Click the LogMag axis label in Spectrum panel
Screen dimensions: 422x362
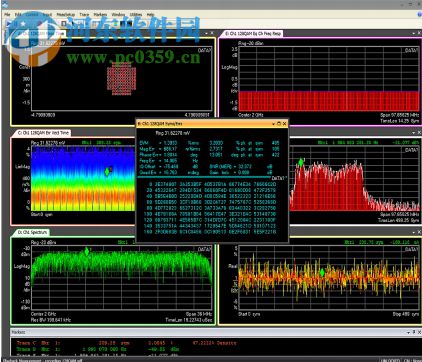(x=22, y=266)
